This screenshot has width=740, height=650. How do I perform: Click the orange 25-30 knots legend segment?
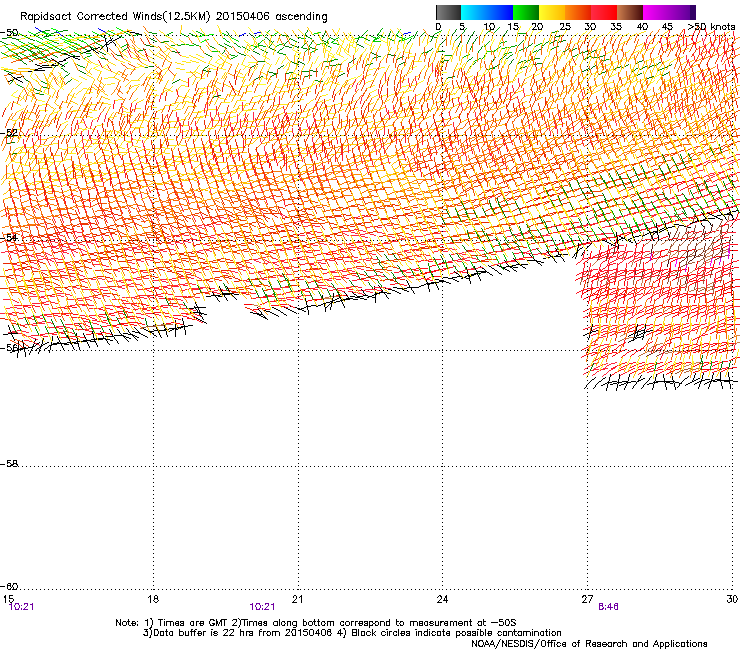(x=578, y=12)
